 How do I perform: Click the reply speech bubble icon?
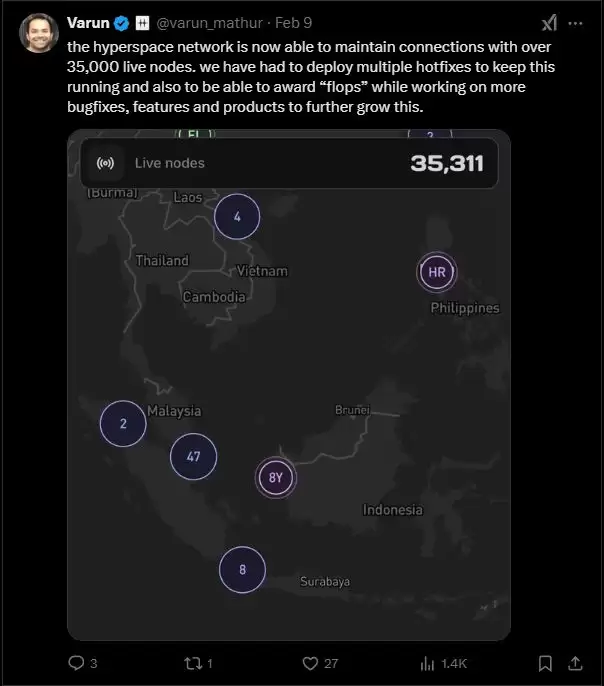click(76, 662)
